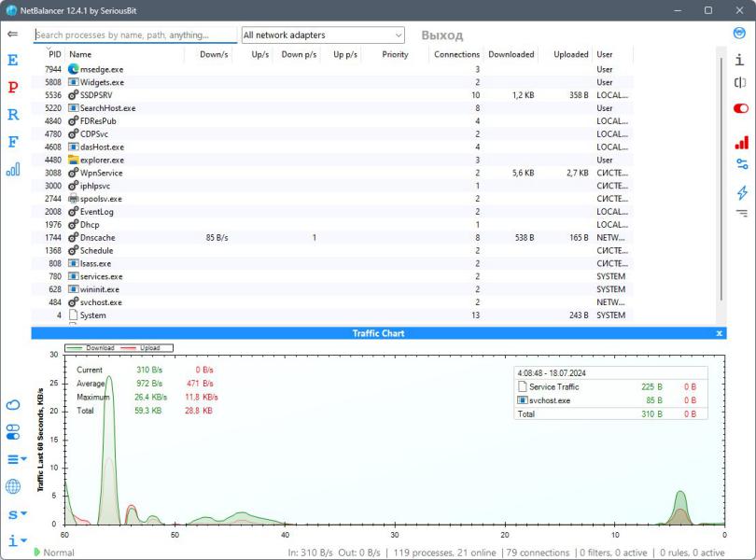Select the EventLog service row
The width and height of the screenshot is (756, 560).
click(332, 212)
